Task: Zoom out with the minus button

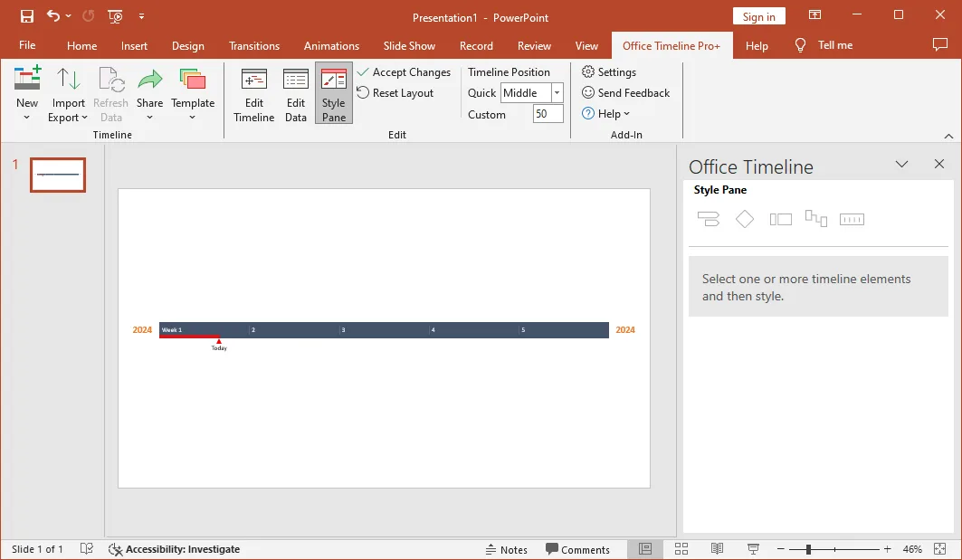Action: pos(780,549)
